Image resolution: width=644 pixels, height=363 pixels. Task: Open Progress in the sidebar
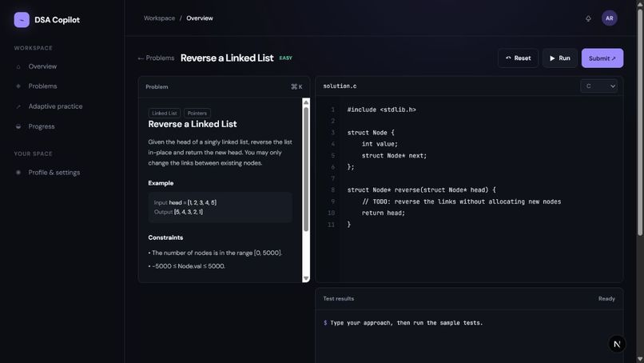(42, 126)
